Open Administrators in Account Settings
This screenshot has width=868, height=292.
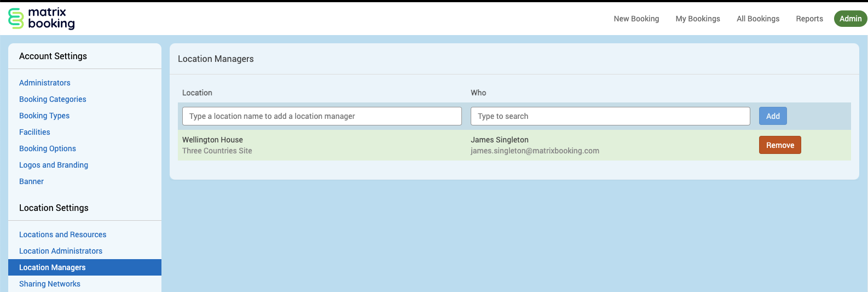[45, 83]
